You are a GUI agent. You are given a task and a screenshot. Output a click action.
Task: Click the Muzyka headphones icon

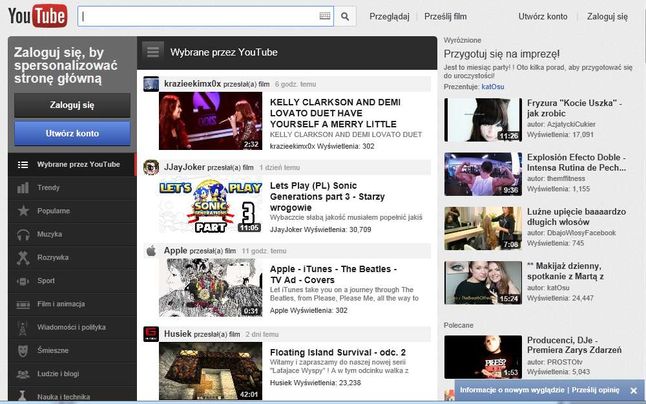(23, 234)
